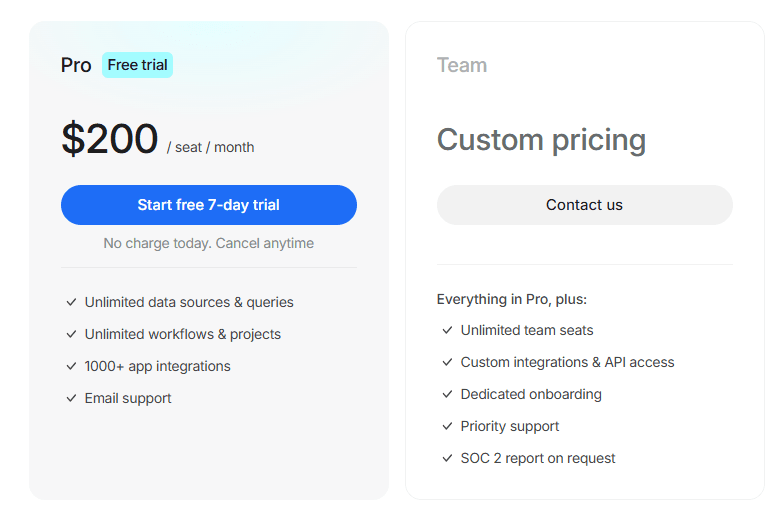Click checkmark beside Custom integrations & API
Screen dimensions: 783x516
[x=447, y=362]
